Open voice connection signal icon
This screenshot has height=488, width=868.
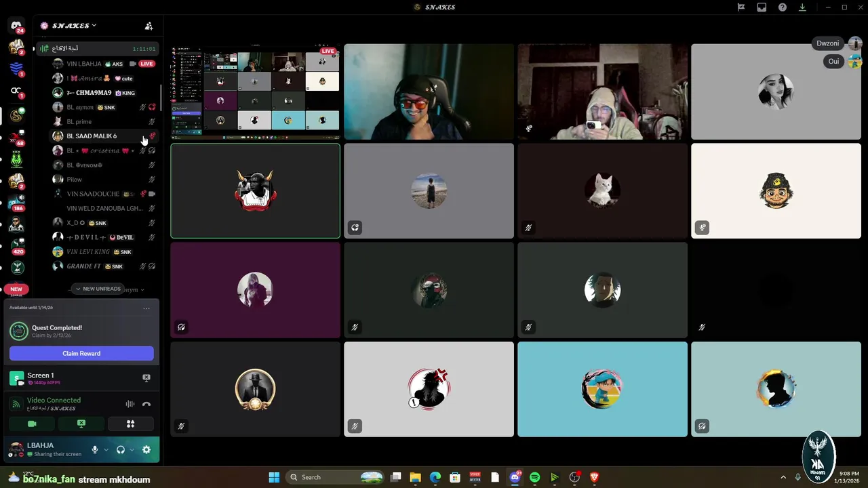click(x=16, y=404)
